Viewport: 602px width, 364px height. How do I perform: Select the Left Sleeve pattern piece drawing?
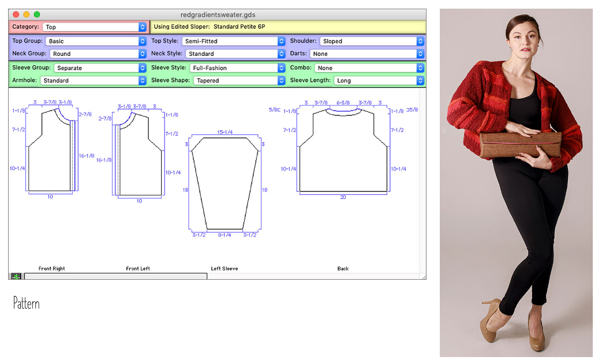click(x=225, y=183)
